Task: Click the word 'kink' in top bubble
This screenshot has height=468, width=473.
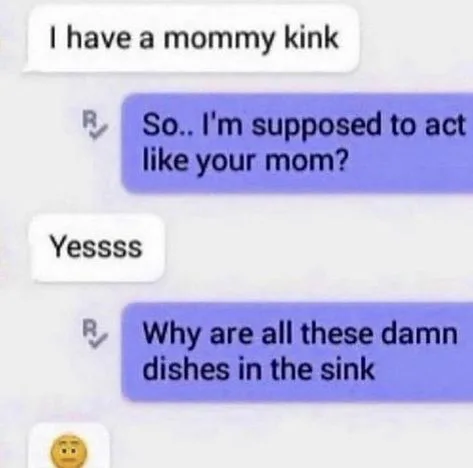Action: click(311, 37)
